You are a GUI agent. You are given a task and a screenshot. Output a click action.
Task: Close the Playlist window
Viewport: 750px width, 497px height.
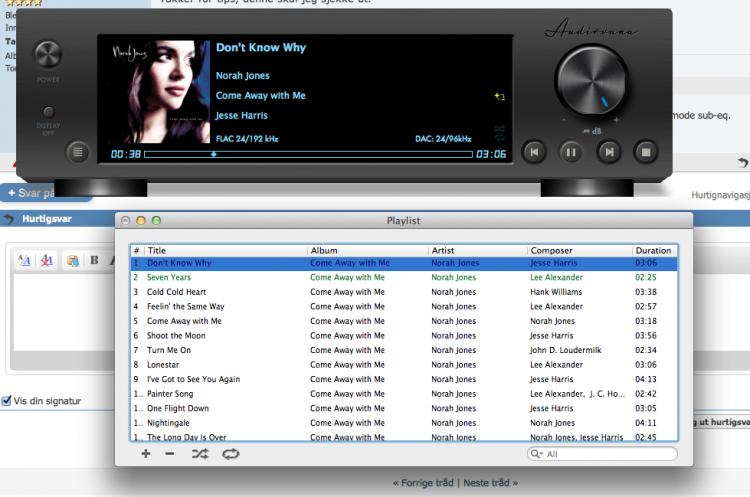125,221
